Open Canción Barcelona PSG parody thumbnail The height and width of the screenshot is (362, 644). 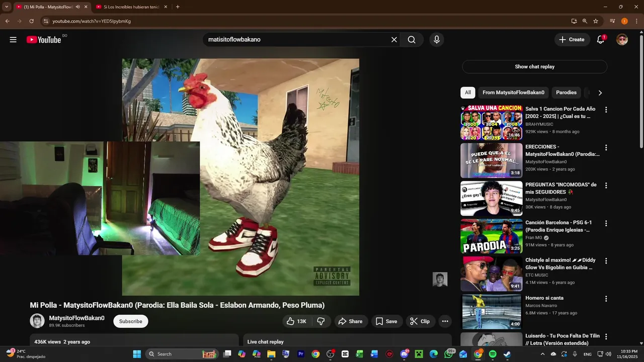pos(492,236)
